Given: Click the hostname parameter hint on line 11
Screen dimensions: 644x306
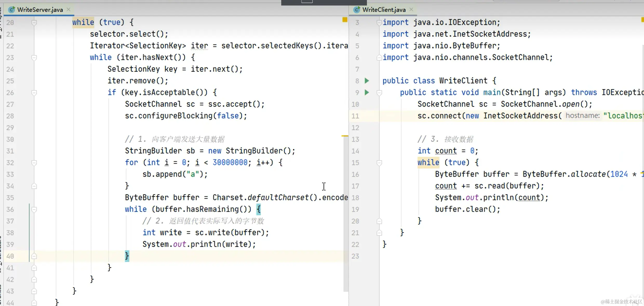Looking at the screenshot, I should (x=582, y=115).
